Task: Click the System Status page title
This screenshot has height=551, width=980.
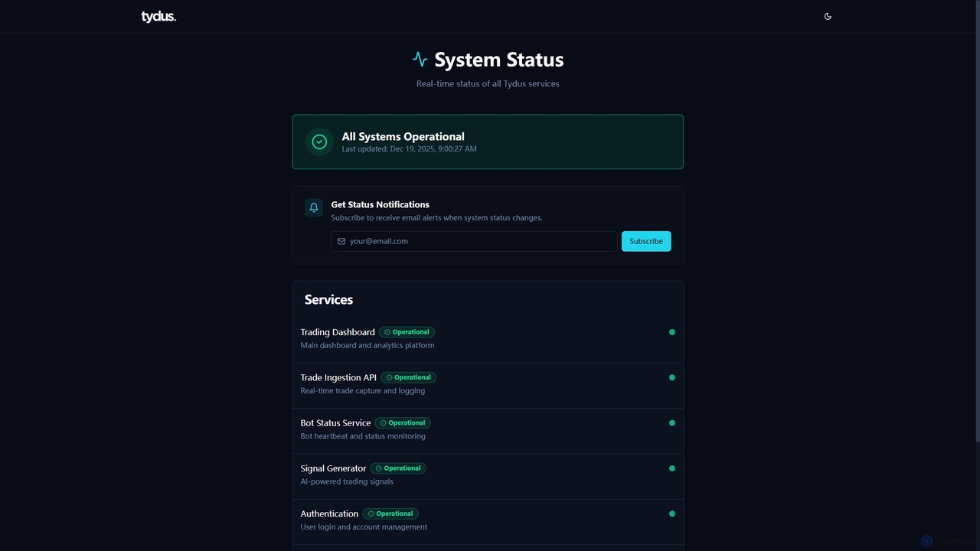Action: click(499, 59)
